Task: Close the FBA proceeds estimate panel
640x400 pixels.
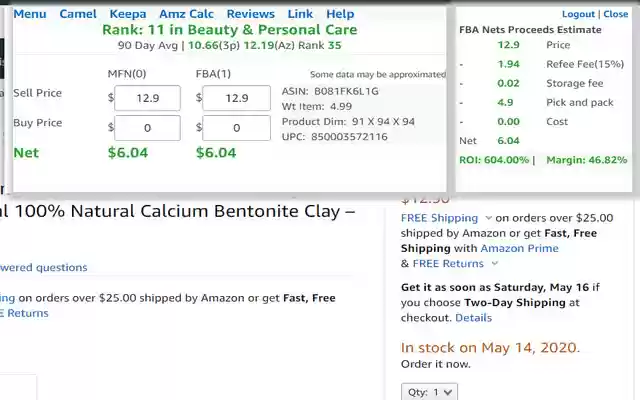Action: (x=616, y=15)
